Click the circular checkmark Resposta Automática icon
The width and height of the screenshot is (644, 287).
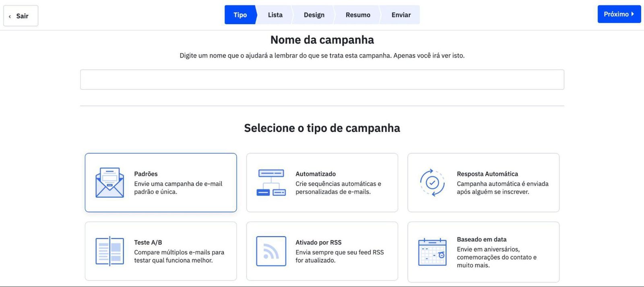pyautogui.click(x=432, y=182)
